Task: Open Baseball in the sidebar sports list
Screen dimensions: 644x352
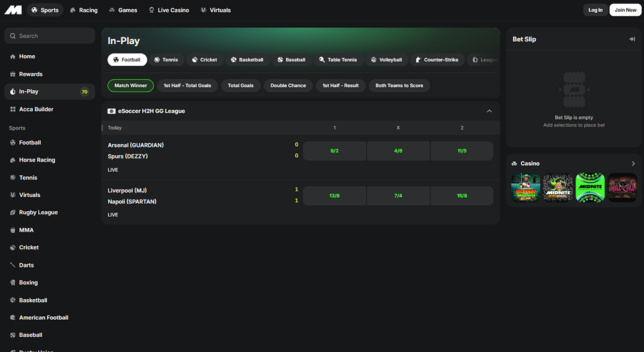Action: click(x=50, y=335)
